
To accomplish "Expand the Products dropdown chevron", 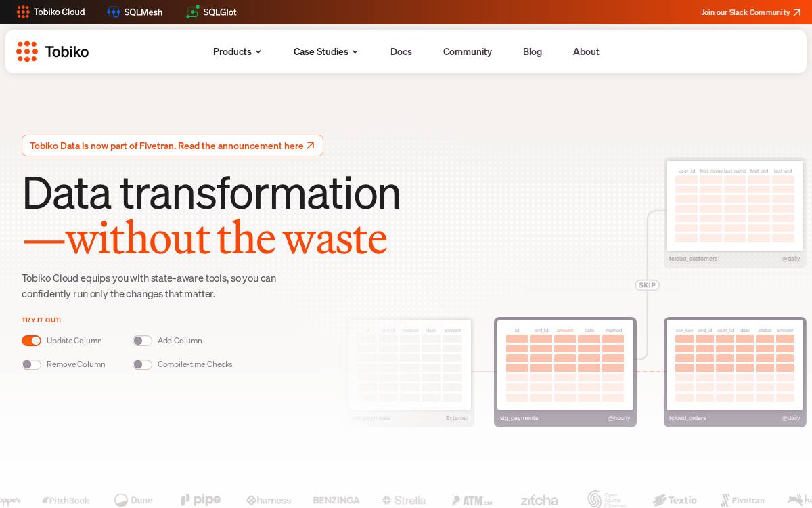I will pos(258,52).
